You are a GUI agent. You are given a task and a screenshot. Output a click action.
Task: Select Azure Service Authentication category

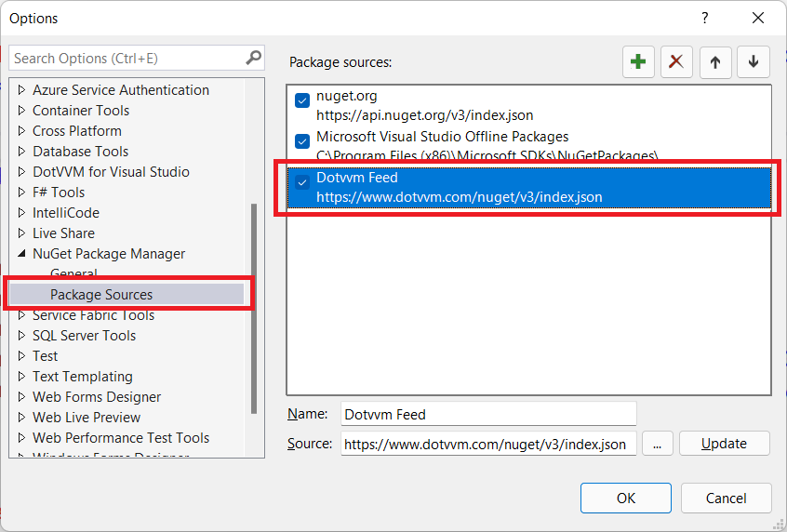[x=121, y=90]
